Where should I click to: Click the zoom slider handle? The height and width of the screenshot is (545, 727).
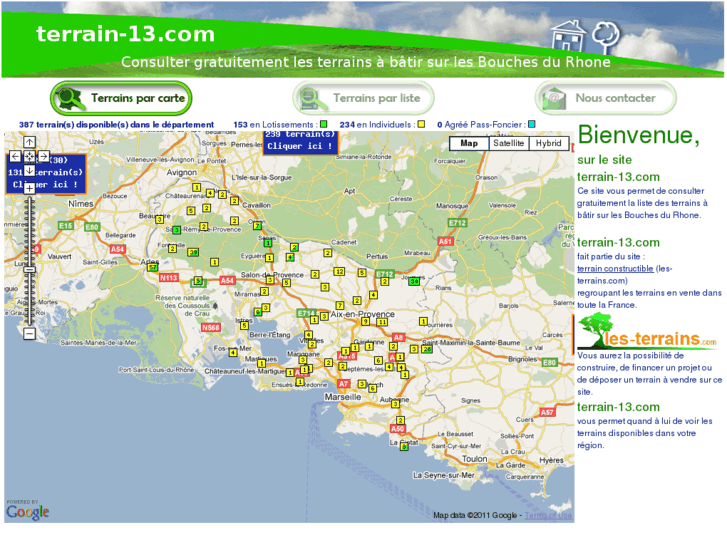[x=29, y=270]
